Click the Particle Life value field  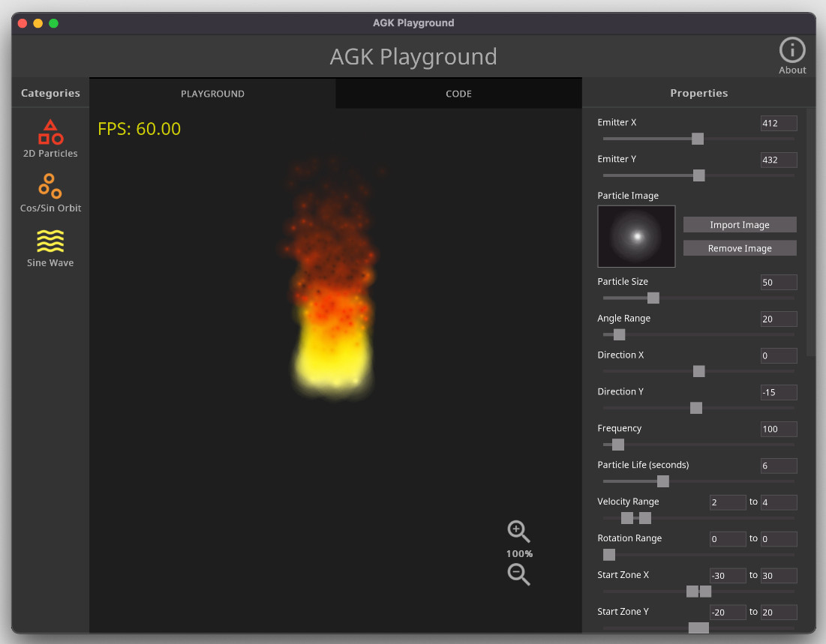tap(778, 466)
